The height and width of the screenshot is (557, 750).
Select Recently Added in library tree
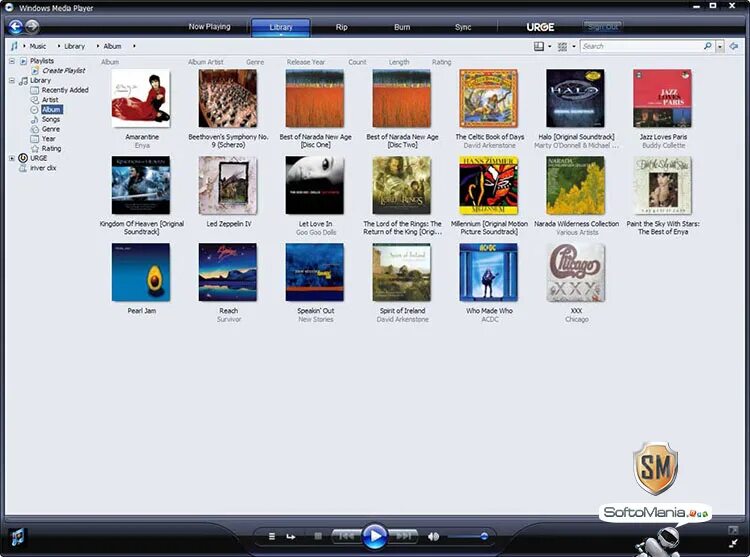pyautogui.click(x=65, y=90)
